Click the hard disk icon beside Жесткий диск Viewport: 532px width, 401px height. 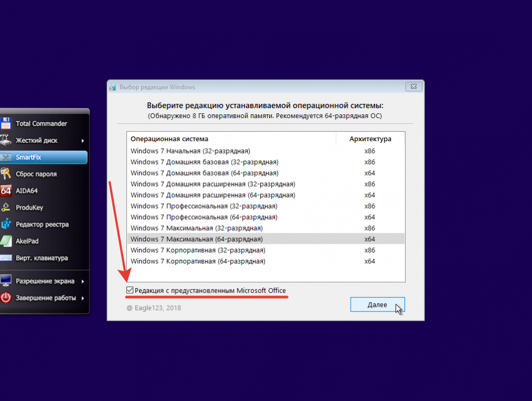point(6,140)
